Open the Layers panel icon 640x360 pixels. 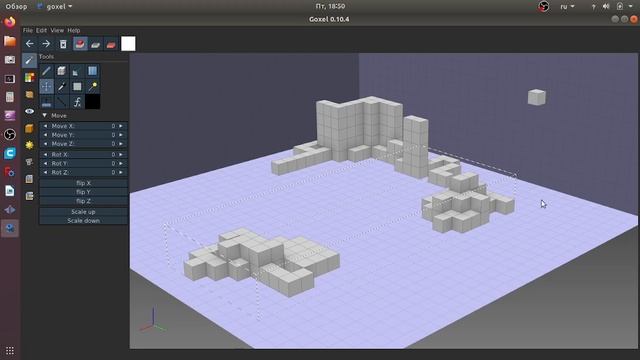pos(29,95)
